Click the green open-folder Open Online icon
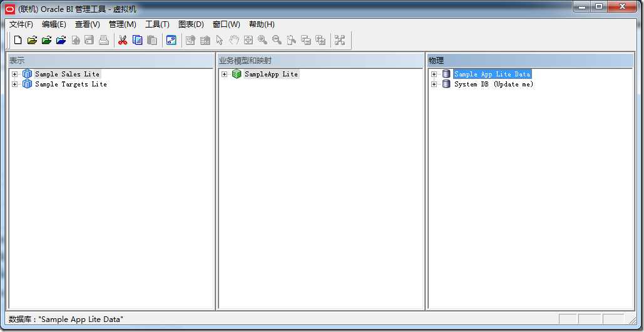 click(47, 40)
